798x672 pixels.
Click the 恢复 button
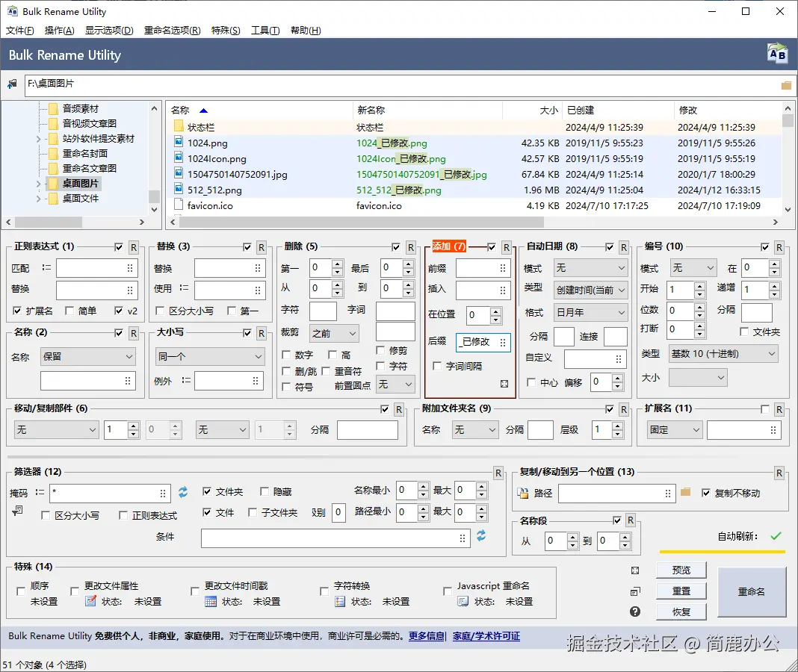(x=681, y=612)
